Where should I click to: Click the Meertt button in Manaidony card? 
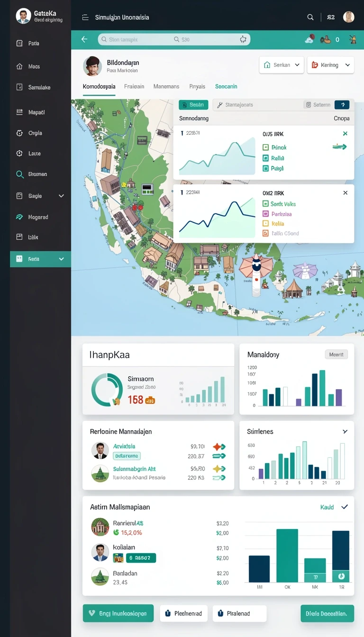click(x=337, y=355)
